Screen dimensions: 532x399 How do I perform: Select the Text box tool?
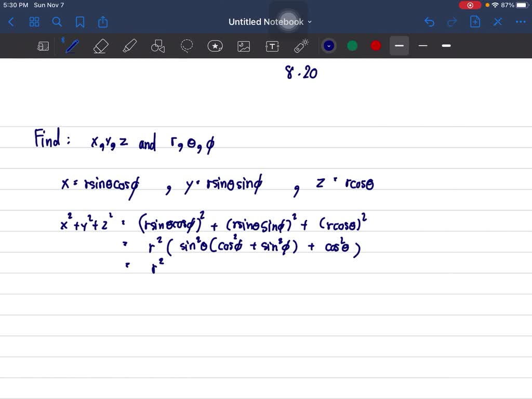[272, 46]
